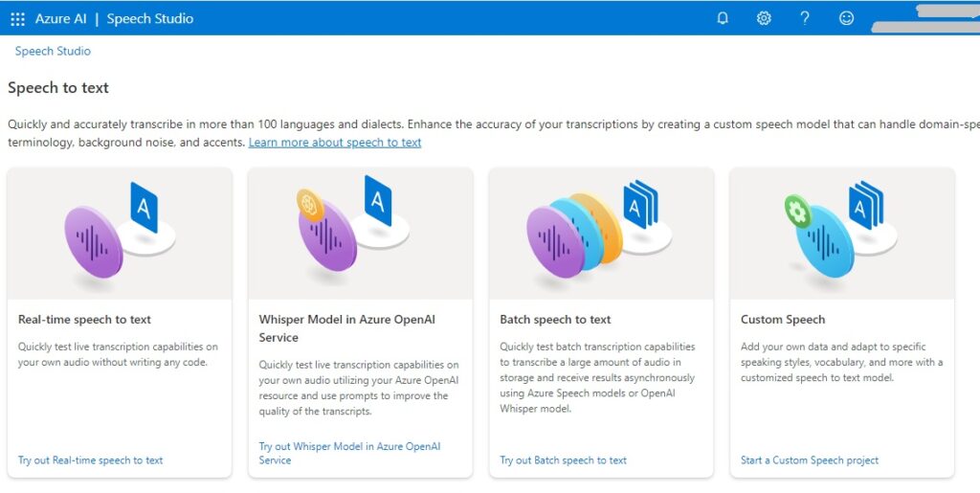Viewport: 980px width, 493px height.
Task: Select the Custom Speech card title
Action: pos(783,320)
